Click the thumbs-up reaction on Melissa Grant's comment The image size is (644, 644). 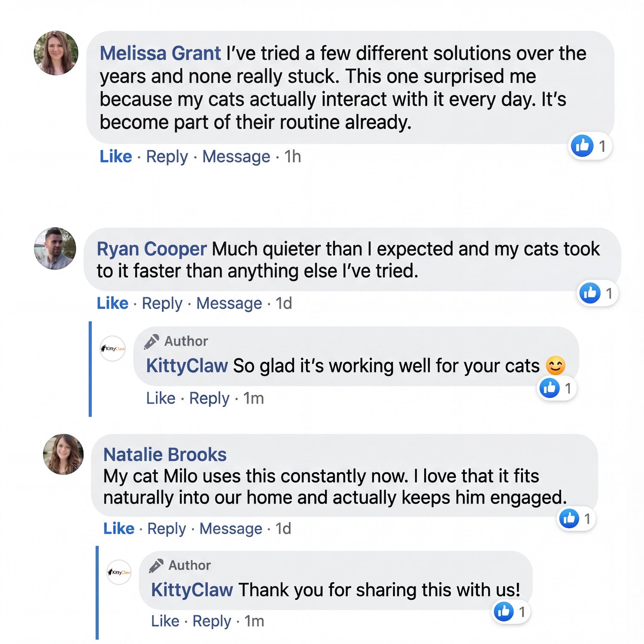582,146
